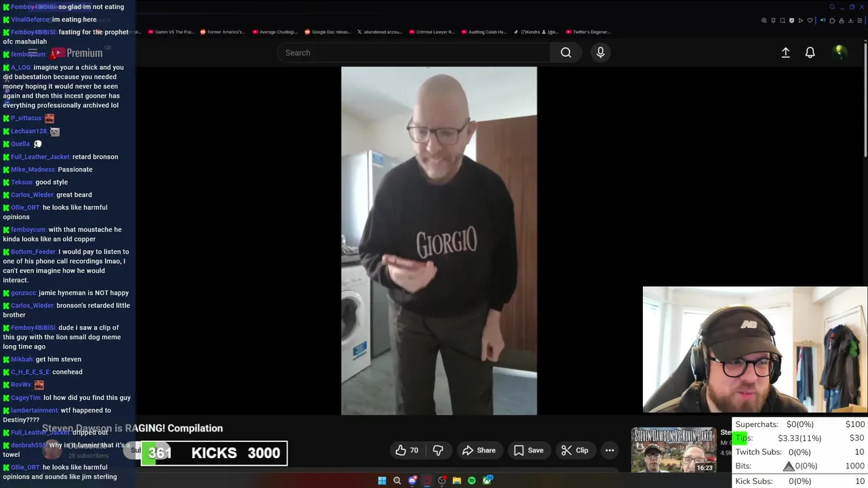Open more actions ellipsis under video

[610, 450]
